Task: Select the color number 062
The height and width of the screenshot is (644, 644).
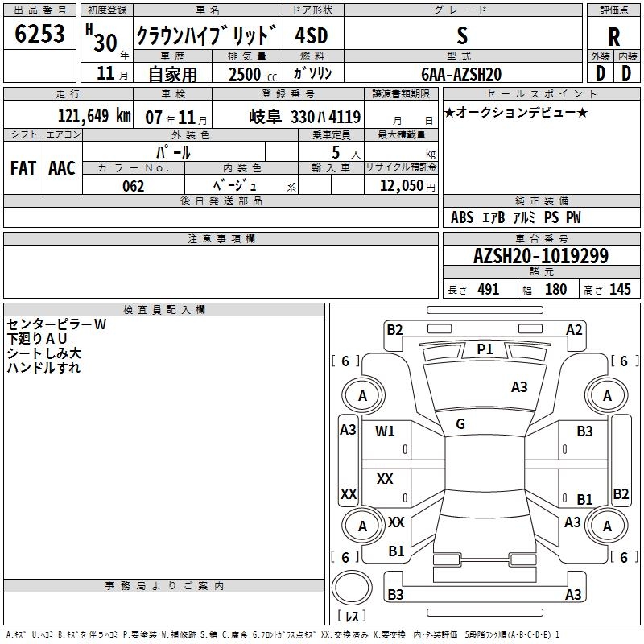Action: point(134,186)
